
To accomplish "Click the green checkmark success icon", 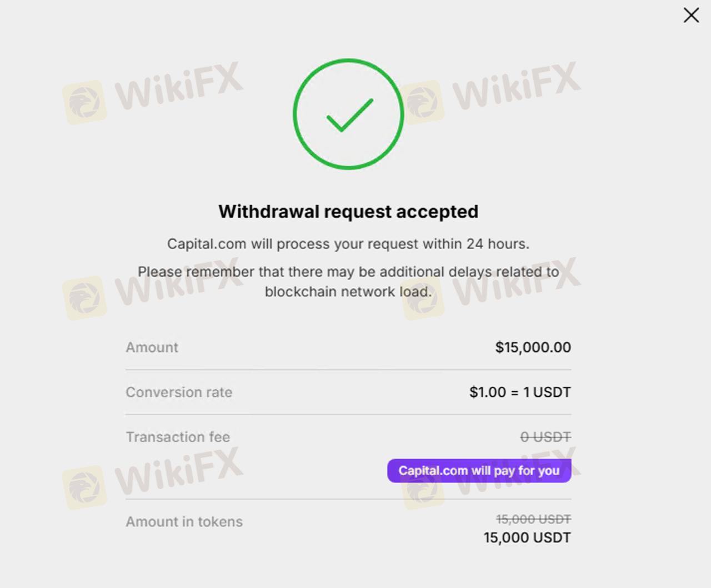I will click(348, 114).
